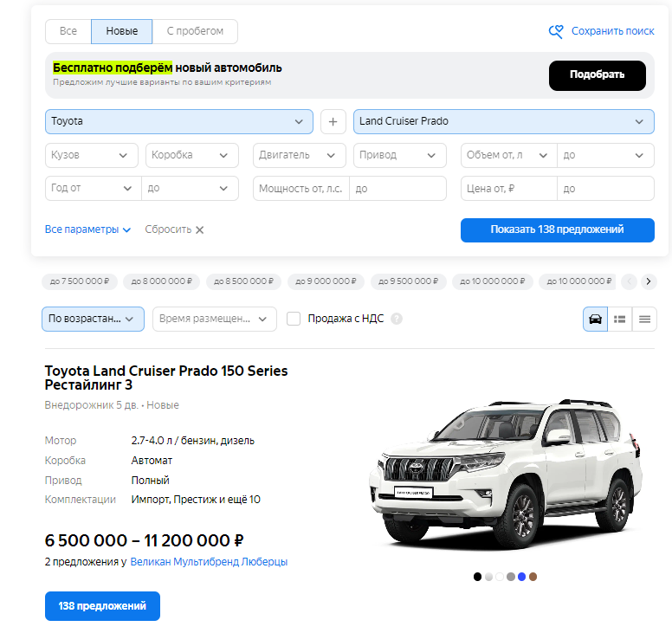
Task: Open the Продажа с НДС help question icon
Action: coord(397,319)
